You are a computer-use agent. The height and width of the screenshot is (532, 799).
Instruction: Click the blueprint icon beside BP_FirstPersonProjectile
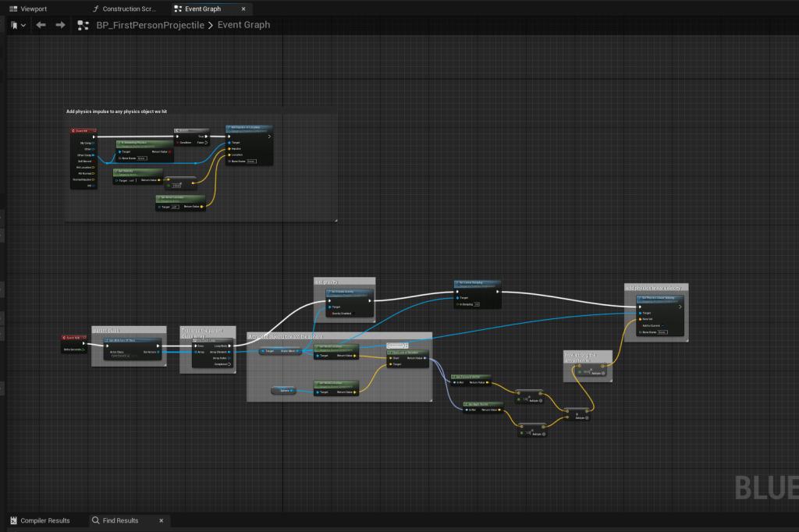point(83,25)
